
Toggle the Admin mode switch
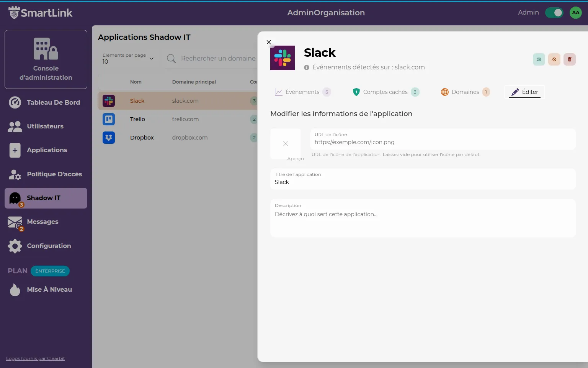(554, 13)
